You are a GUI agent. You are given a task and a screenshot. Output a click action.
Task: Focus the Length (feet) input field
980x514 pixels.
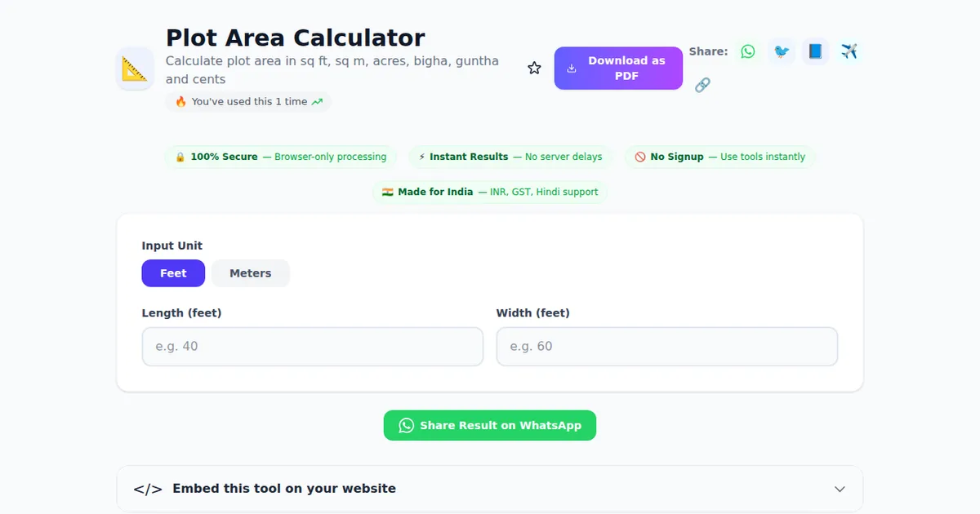coord(312,346)
